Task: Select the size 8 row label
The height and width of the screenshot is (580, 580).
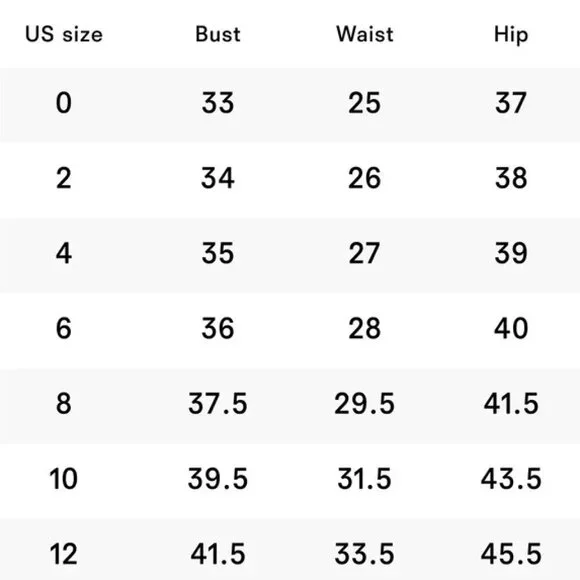Action: 64,404
